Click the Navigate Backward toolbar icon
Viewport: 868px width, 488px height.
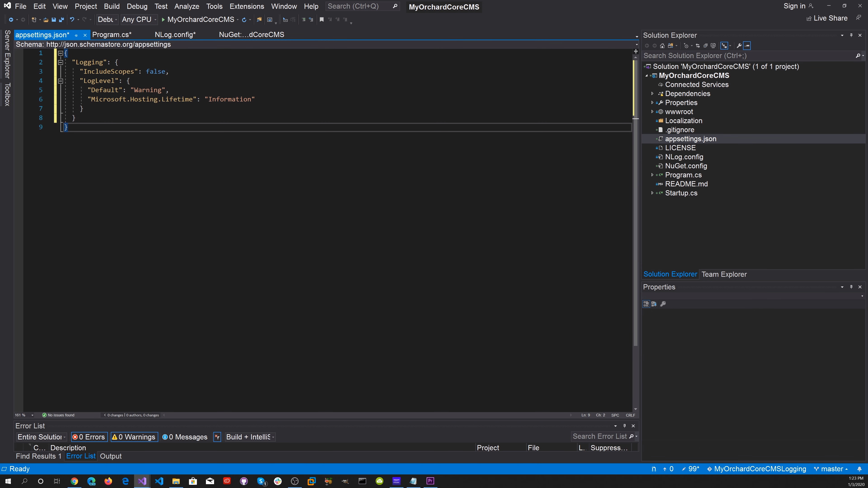click(11, 19)
